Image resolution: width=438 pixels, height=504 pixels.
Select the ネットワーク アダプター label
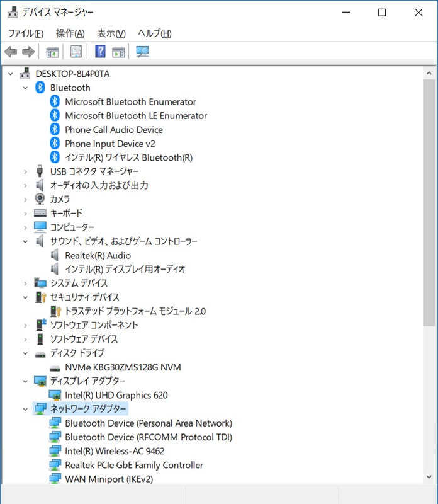(88, 409)
